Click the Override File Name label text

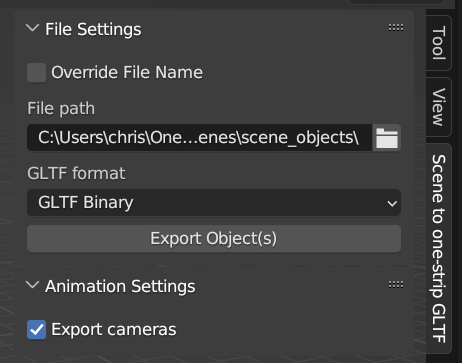pos(127,72)
